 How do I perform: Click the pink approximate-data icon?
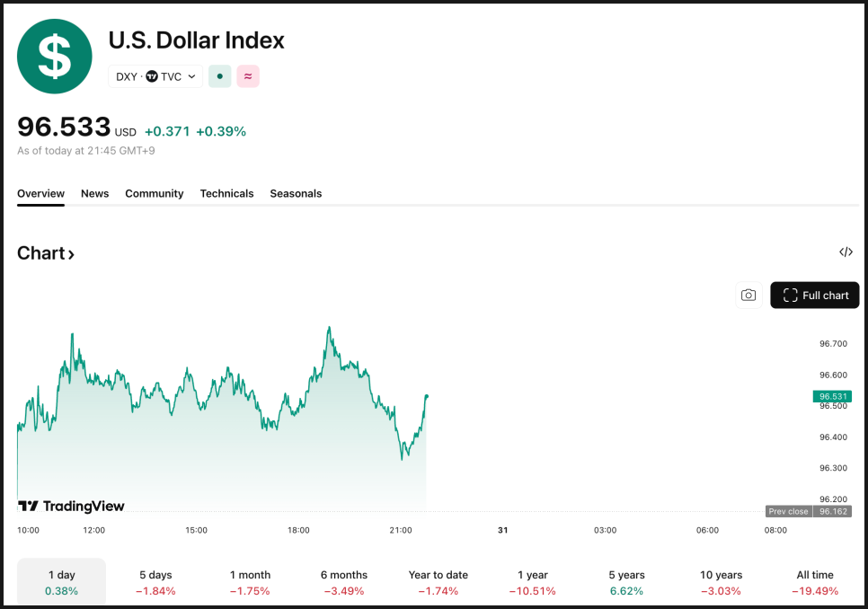pyautogui.click(x=248, y=76)
